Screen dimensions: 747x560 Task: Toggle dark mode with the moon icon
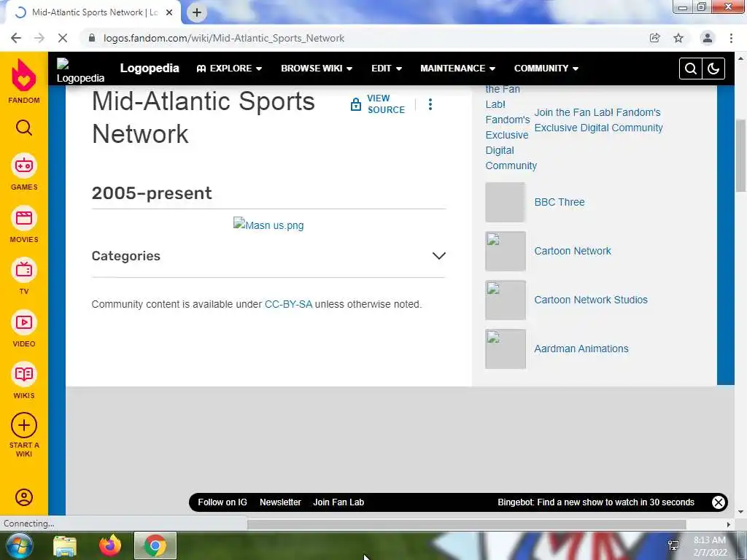(713, 69)
